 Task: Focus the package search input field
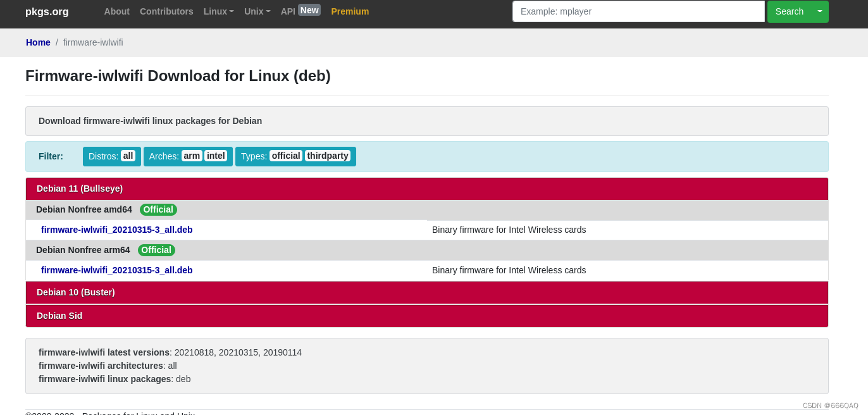coord(638,11)
